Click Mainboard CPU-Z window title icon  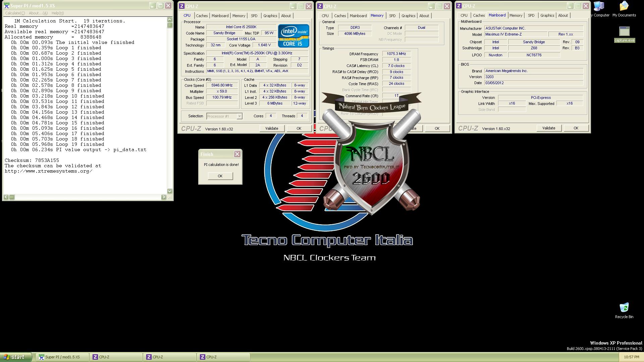459,6
